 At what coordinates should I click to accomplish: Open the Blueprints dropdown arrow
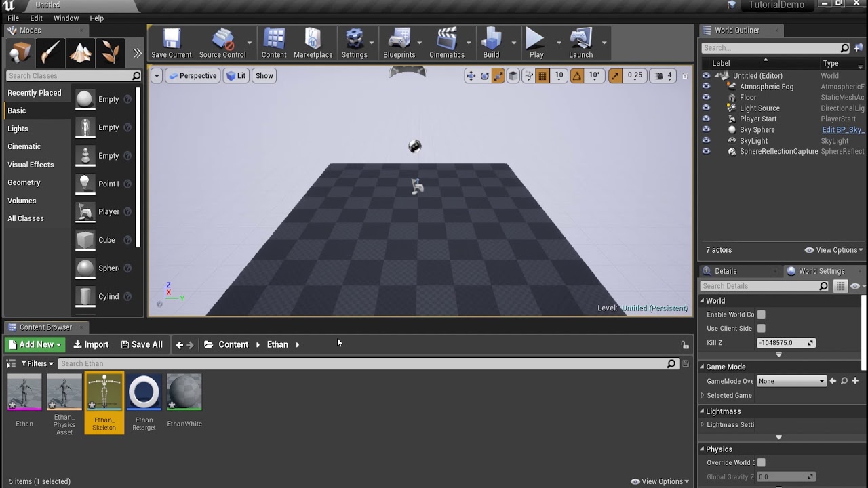(x=420, y=43)
